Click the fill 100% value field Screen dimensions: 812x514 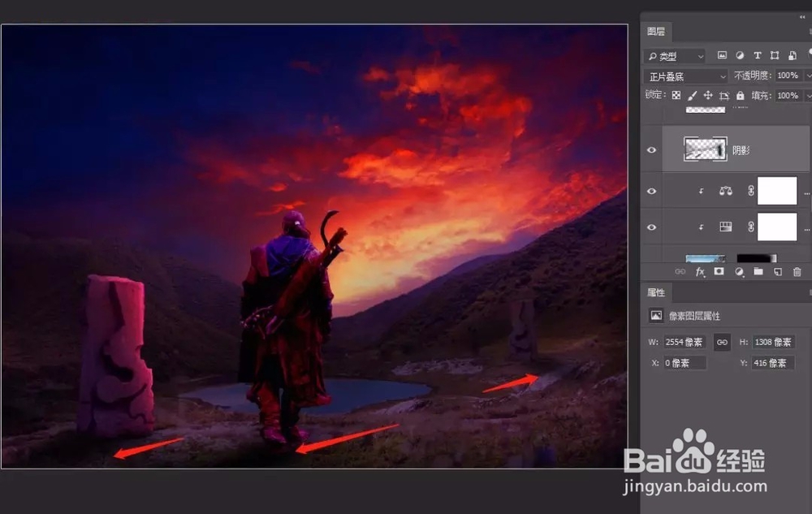pos(788,96)
